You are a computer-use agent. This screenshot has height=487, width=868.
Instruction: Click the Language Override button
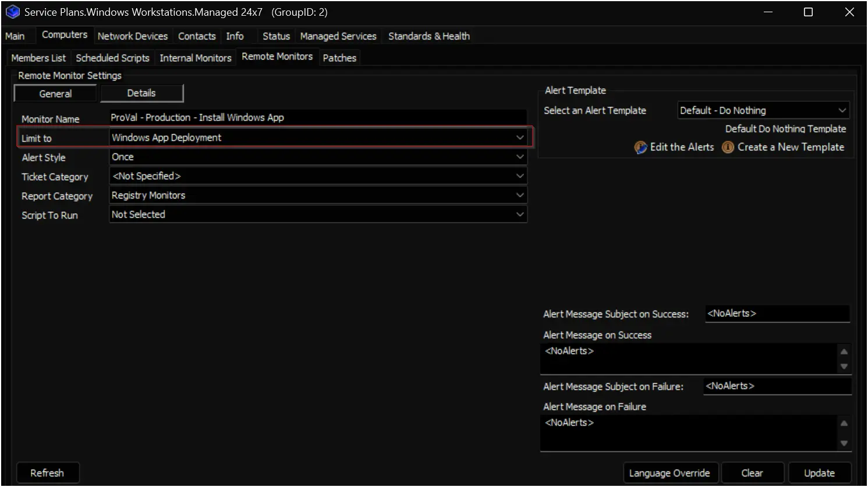tap(669, 473)
